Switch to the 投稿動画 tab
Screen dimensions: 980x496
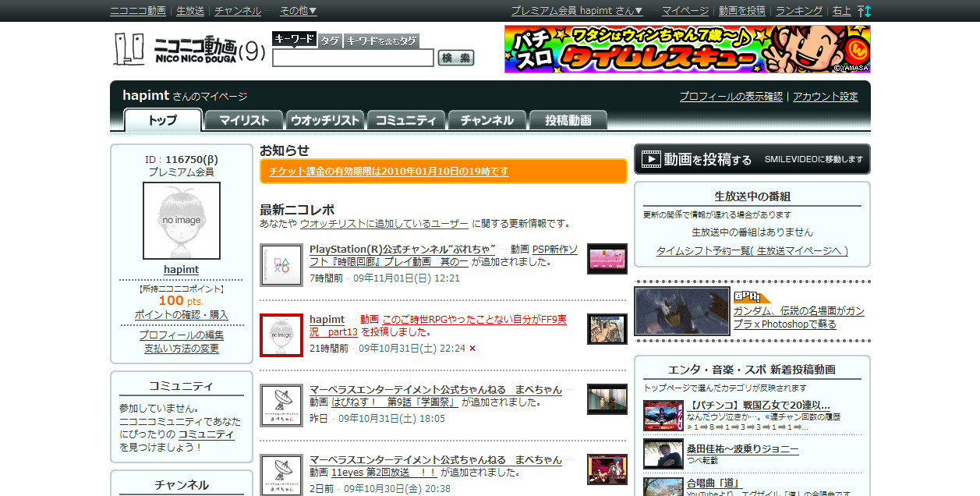click(568, 120)
